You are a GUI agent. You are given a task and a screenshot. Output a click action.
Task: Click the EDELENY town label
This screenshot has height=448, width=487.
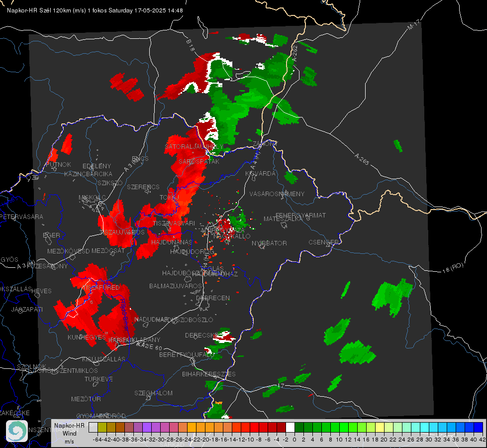pyautogui.click(x=97, y=166)
